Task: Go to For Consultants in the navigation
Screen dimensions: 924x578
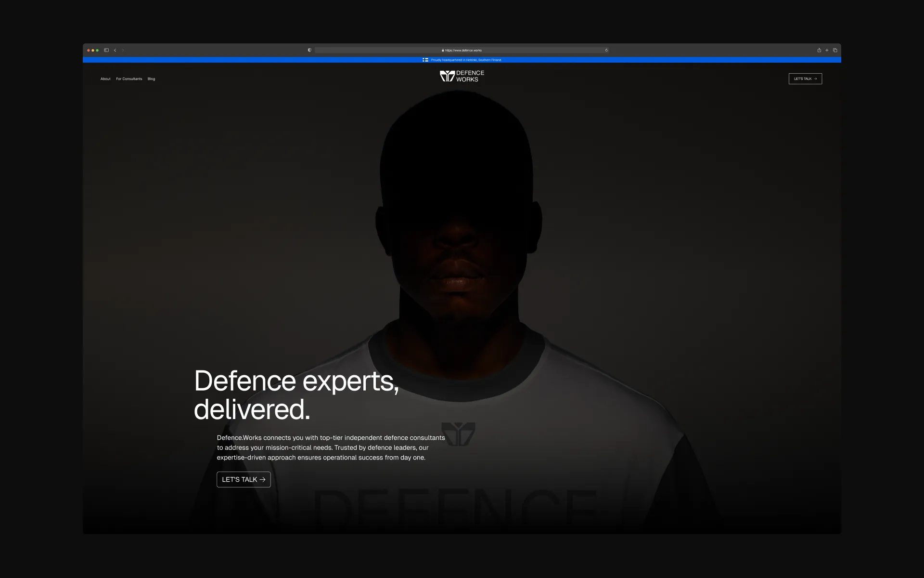Action: (x=129, y=79)
